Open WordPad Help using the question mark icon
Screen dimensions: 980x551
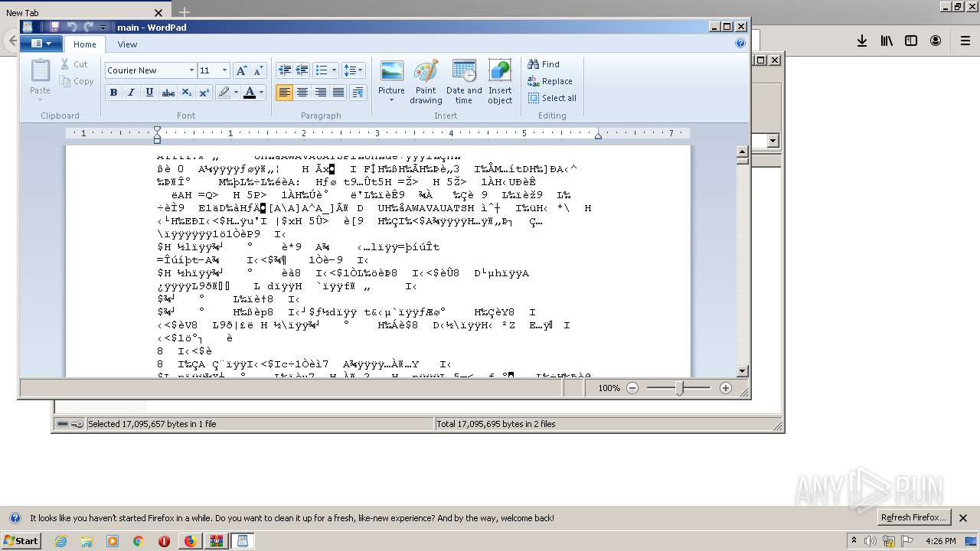pos(740,43)
